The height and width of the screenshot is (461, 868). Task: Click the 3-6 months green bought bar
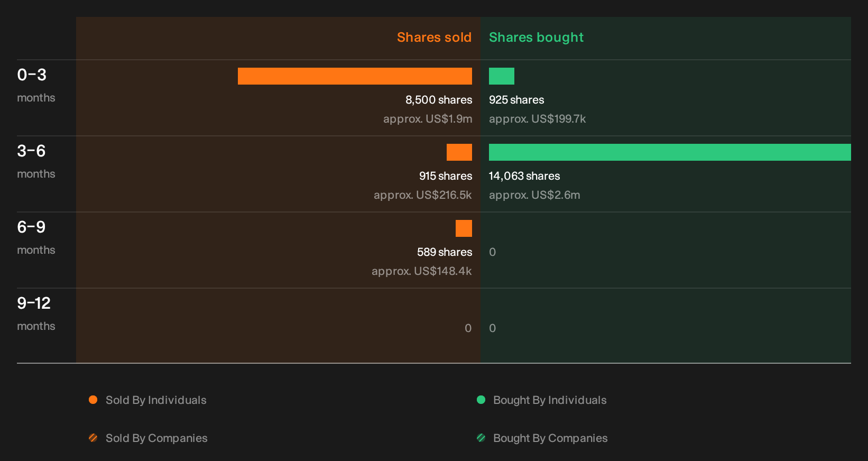tap(670, 152)
